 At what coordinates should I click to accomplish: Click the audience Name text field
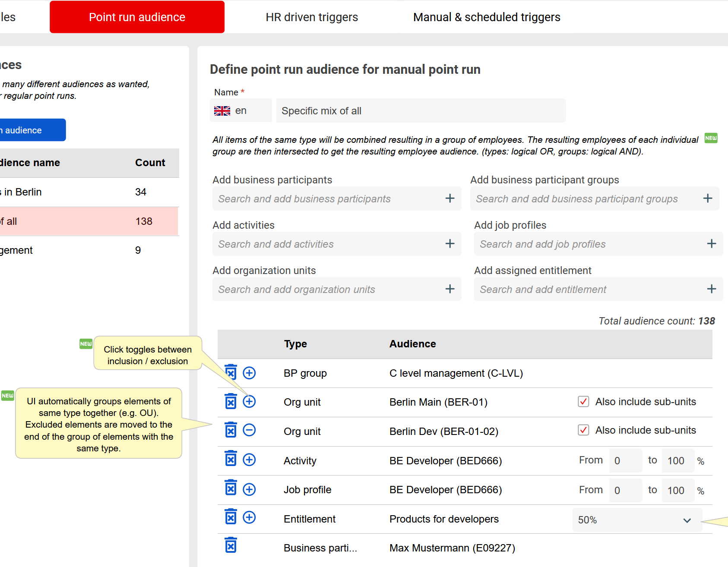[421, 111]
